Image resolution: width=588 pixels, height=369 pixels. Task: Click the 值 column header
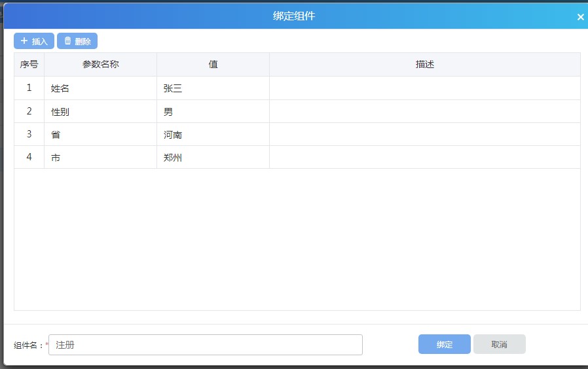(213, 65)
